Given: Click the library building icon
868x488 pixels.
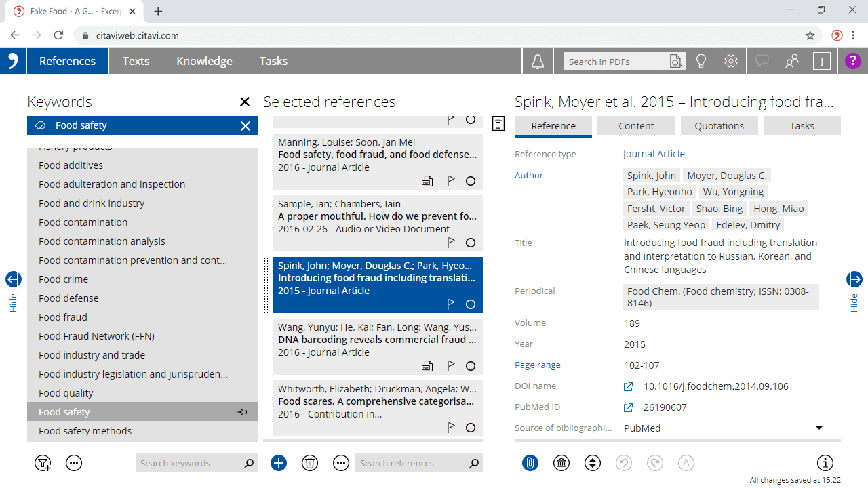Looking at the screenshot, I should tap(561, 463).
